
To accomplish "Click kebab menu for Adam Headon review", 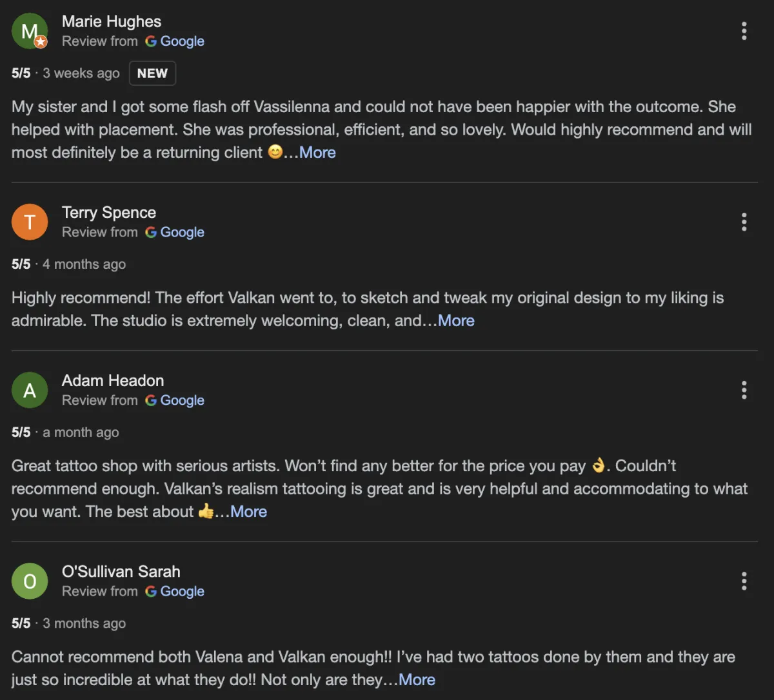I will pyautogui.click(x=744, y=390).
